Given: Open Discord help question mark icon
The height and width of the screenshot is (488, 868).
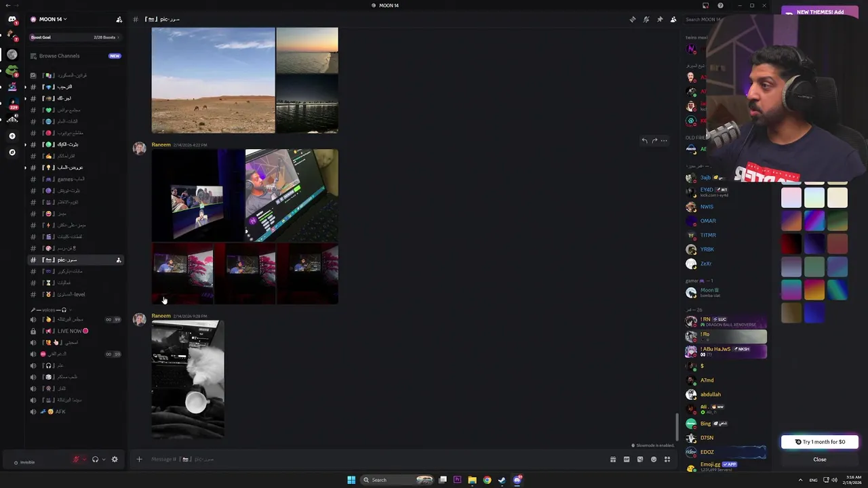Looking at the screenshot, I should tap(720, 5).
